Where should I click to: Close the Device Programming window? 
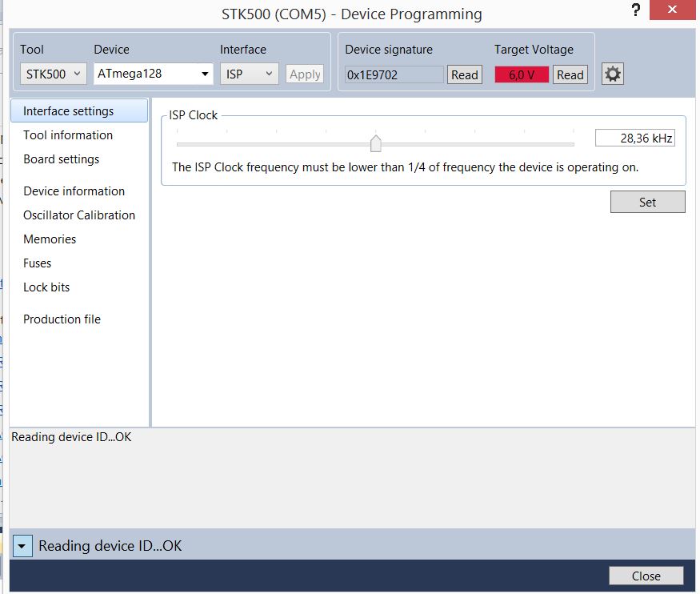[x=672, y=10]
